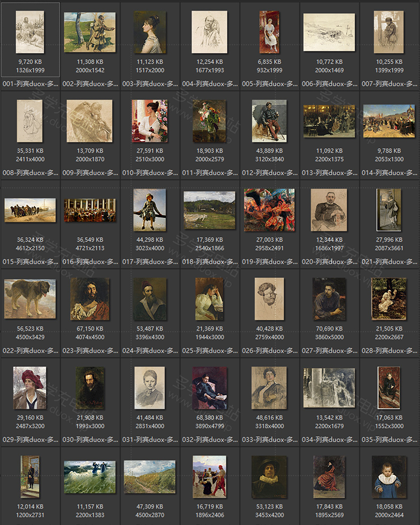Open thumbnail 022 large dog painting

[30, 299]
